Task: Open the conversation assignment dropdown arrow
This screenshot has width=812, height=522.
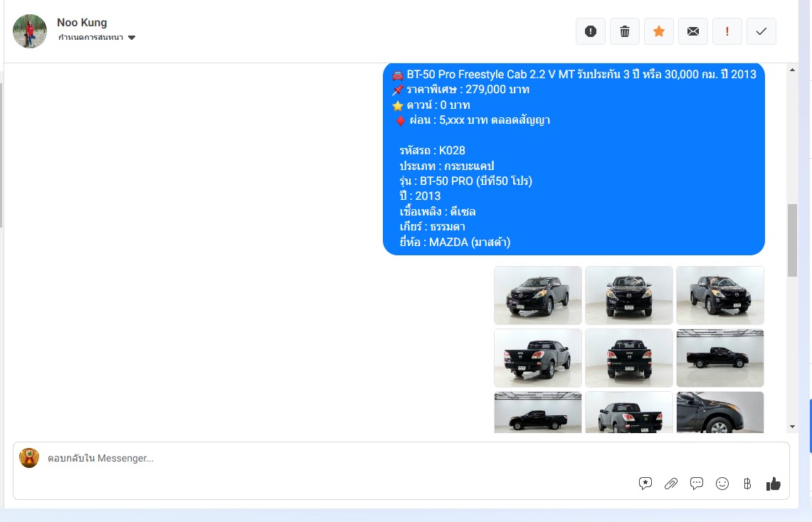Action: click(132, 37)
